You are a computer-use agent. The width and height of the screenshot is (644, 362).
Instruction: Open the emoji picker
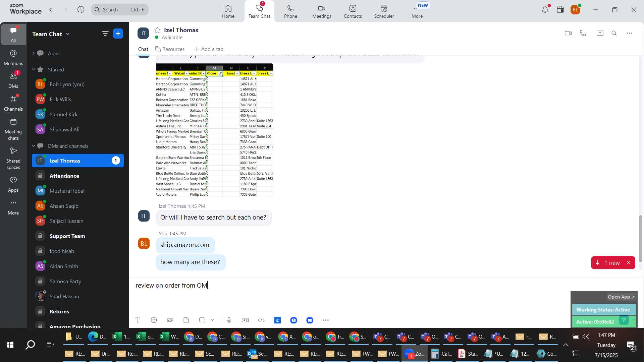(154, 320)
